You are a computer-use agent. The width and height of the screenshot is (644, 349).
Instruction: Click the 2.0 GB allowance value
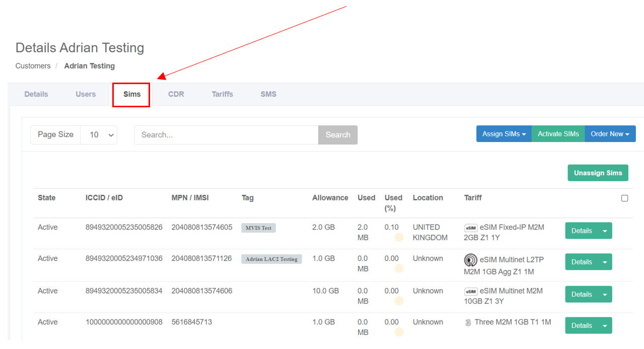323,227
